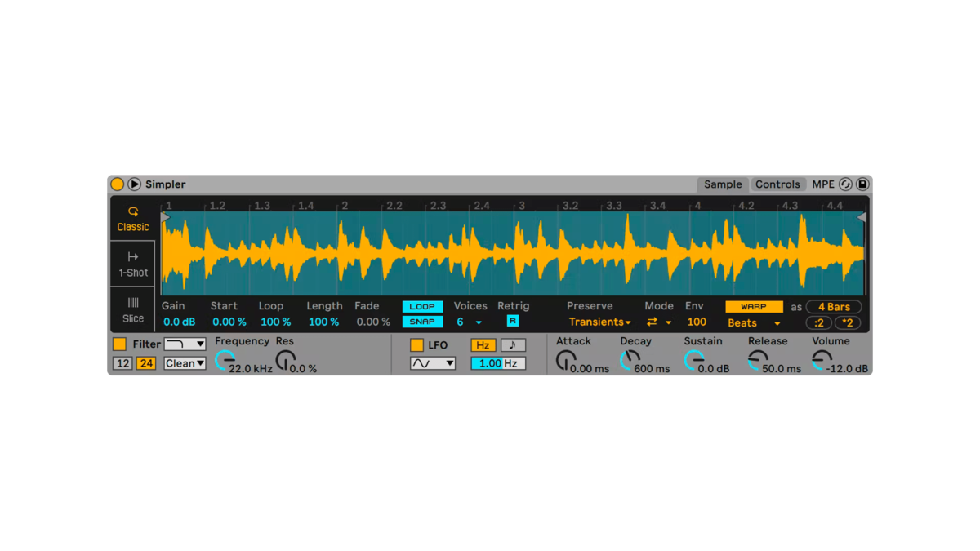980x551 pixels.
Task: Click the filter Frequency knob
Action: pyautogui.click(x=225, y=360)
